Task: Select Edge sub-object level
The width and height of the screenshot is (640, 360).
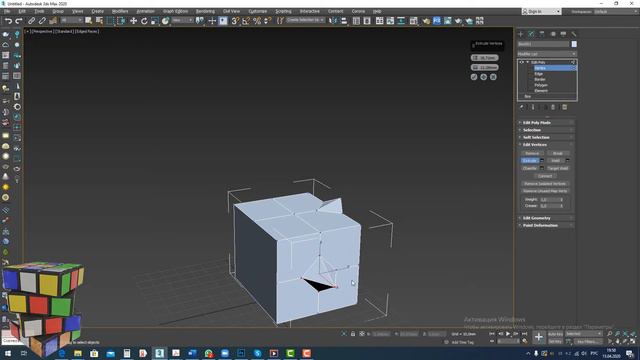Action: click(x=539, y=74)
